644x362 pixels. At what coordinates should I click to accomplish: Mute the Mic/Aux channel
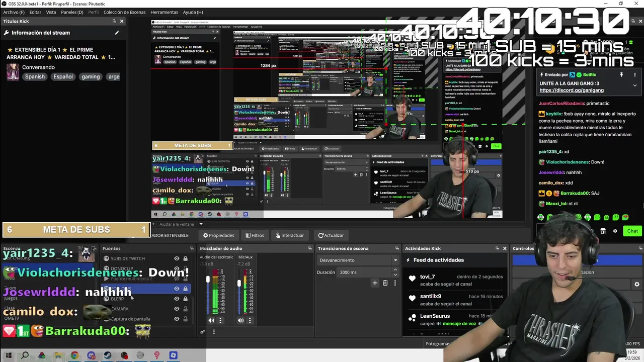point(241,320)
